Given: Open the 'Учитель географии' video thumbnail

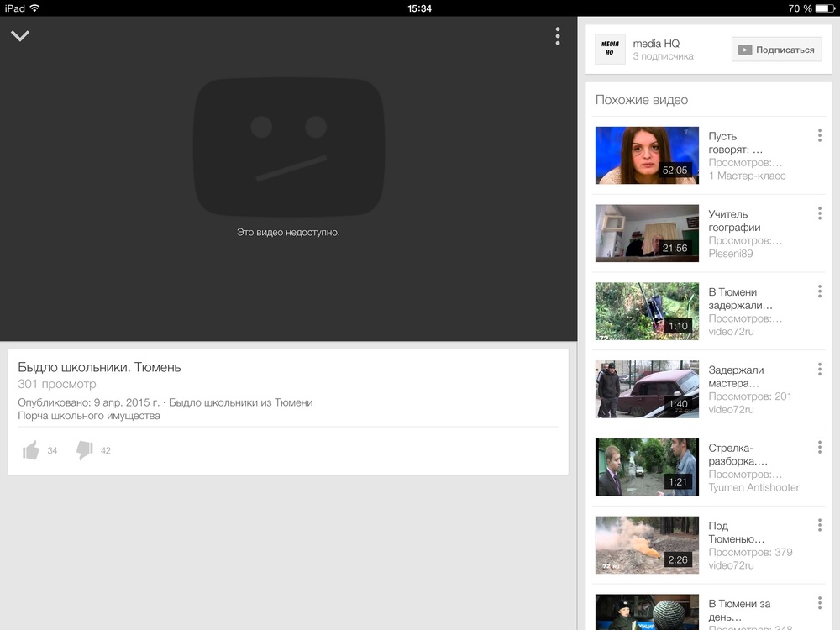Looking at the screenshot, I should 647,233.
